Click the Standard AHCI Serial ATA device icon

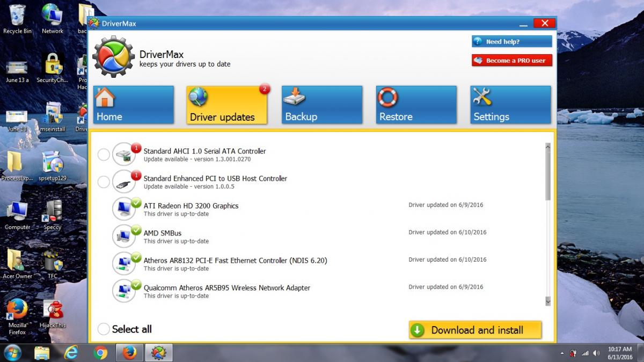(124, 154)
